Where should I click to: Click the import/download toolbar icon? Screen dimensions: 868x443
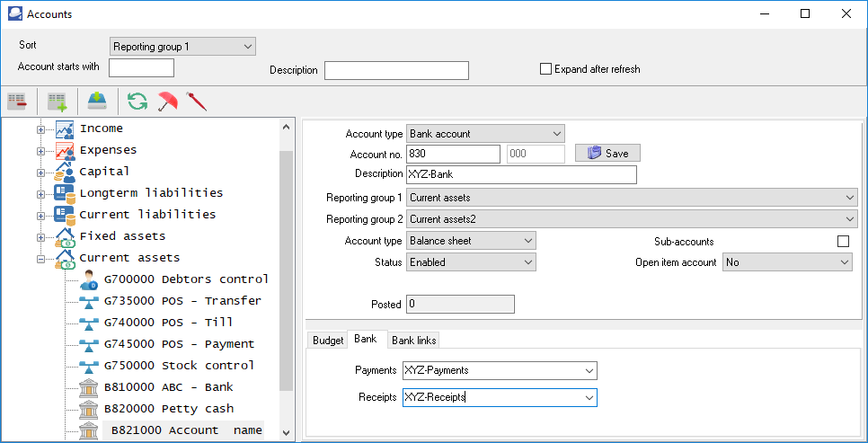(x=97, y=102)
